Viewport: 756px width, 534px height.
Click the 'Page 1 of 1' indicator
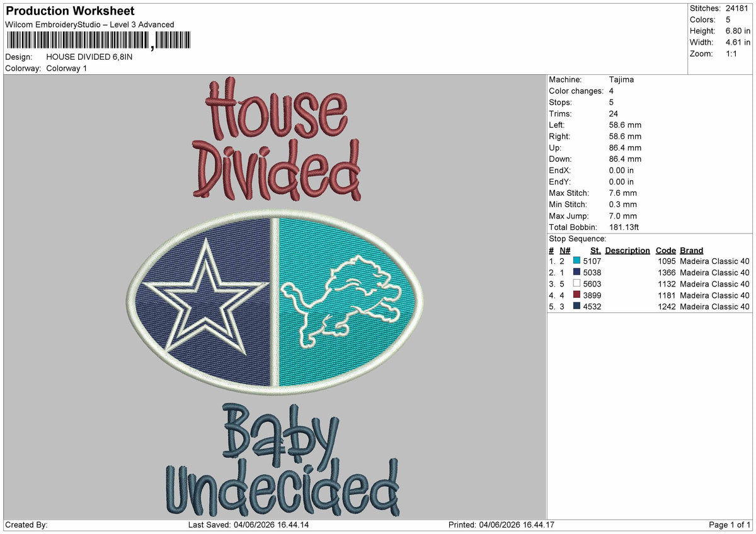730,525
